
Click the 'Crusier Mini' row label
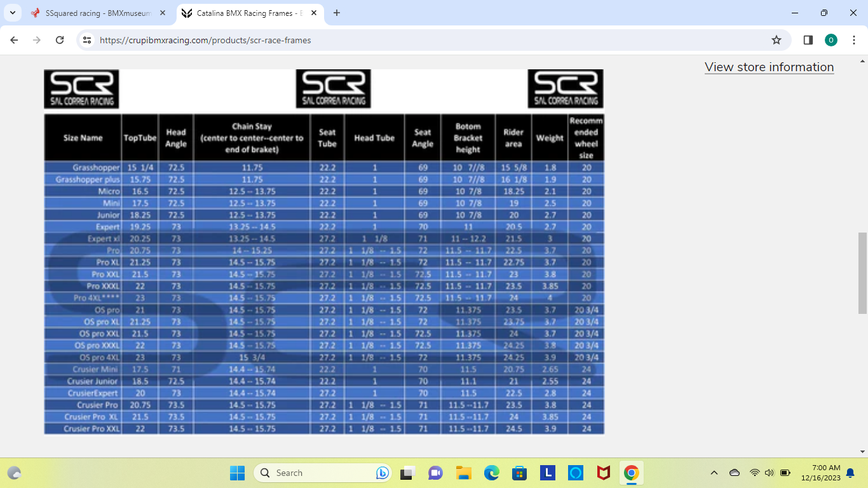point(95,369)
